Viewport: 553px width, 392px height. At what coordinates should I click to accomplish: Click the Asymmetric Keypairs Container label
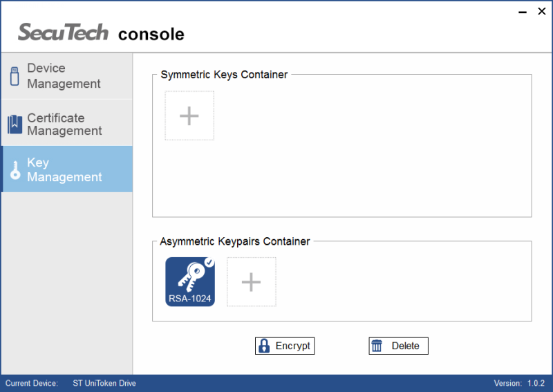coord(234,241)
